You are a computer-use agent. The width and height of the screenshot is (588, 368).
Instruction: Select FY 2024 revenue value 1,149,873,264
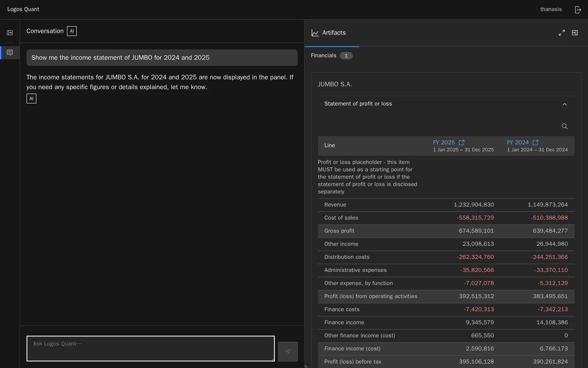point(548,205)
